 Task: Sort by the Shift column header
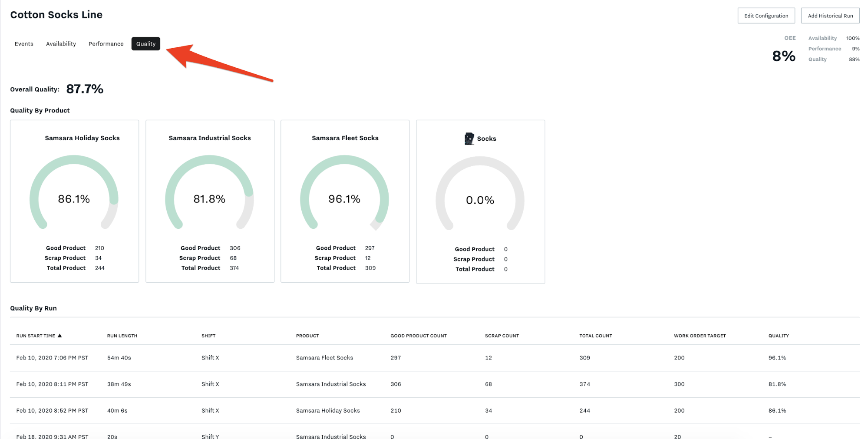pyautogui.click(x=208, y=336)
